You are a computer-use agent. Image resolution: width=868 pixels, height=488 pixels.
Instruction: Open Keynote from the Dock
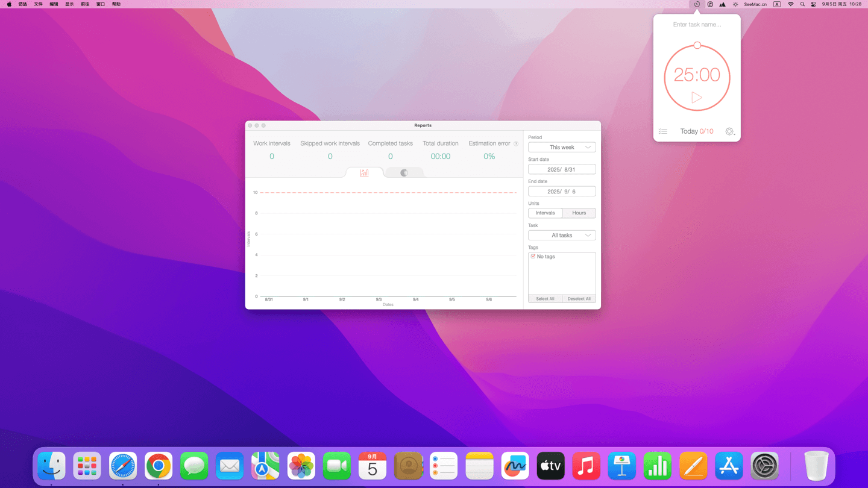tap(622, 466)
